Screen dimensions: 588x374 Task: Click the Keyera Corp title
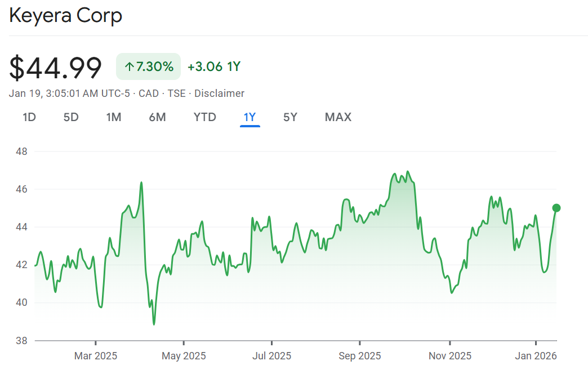(x=65, y=16)
